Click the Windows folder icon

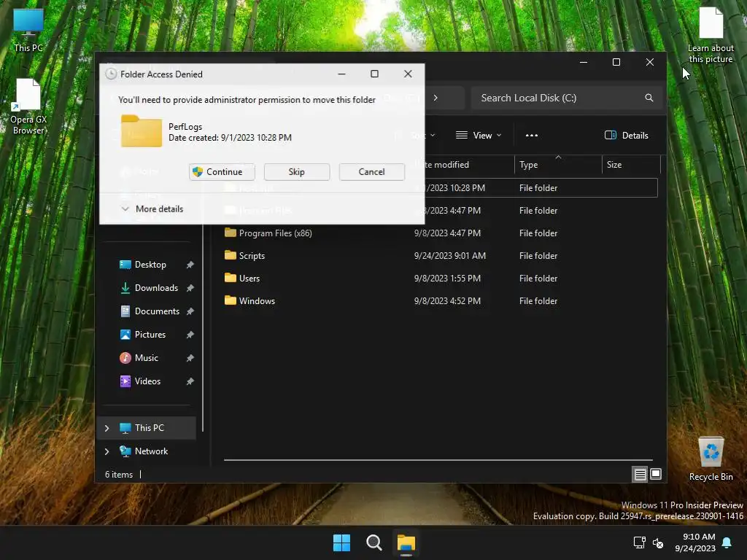231,300
